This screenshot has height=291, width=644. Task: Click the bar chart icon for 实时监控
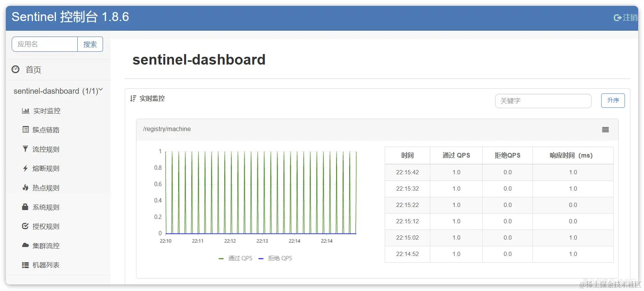point(26,110)
